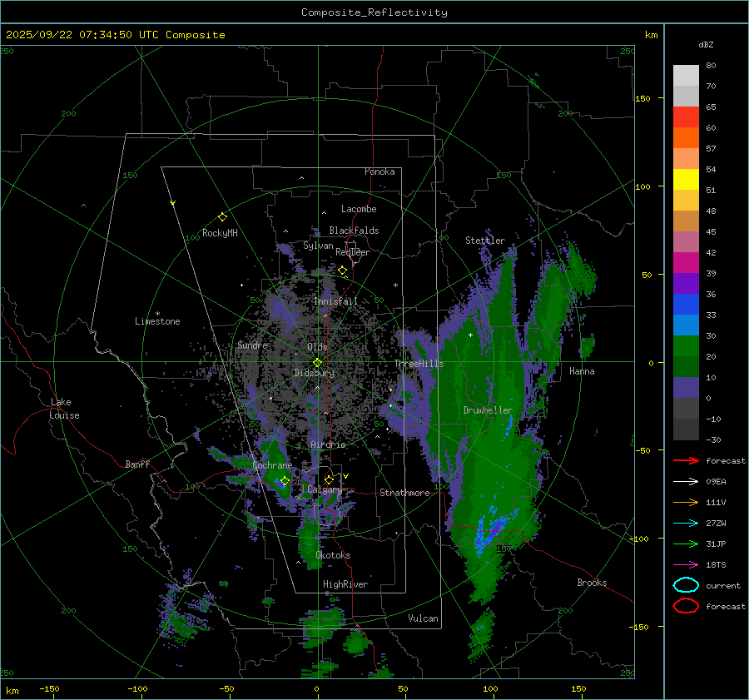
Task: Click the orange 111V arrow in legend
Action: (x=685, y=502)
